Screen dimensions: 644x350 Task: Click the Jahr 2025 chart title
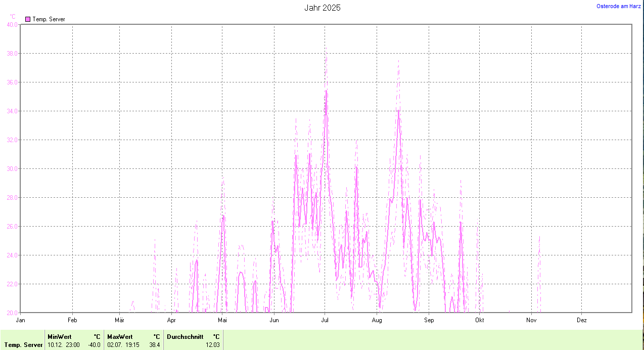tap(322, 8)
